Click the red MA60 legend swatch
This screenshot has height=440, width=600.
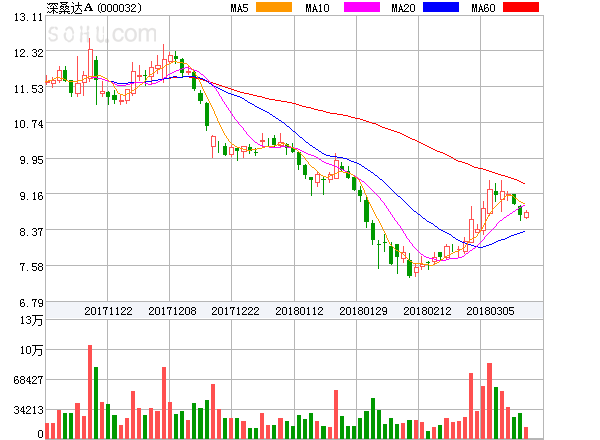520,8
